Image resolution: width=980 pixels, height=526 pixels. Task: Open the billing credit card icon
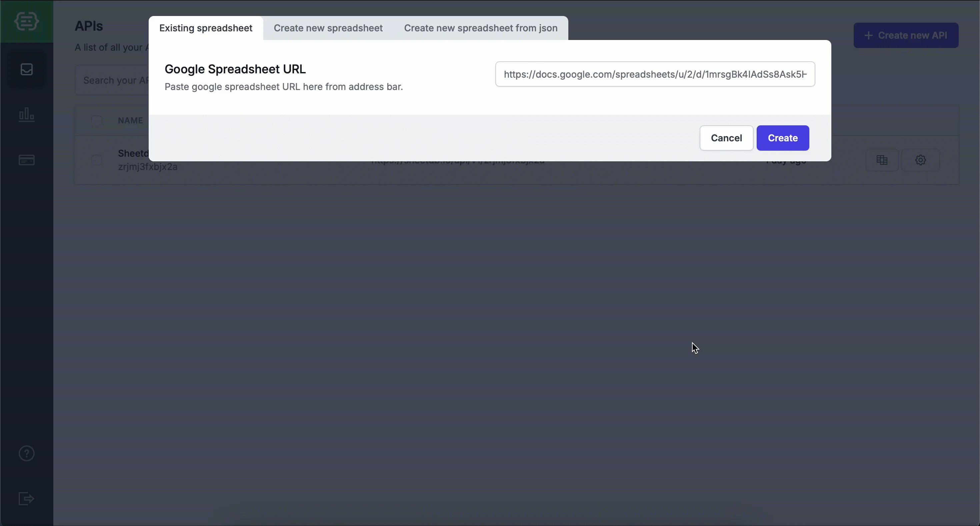(x=27, y=160)
